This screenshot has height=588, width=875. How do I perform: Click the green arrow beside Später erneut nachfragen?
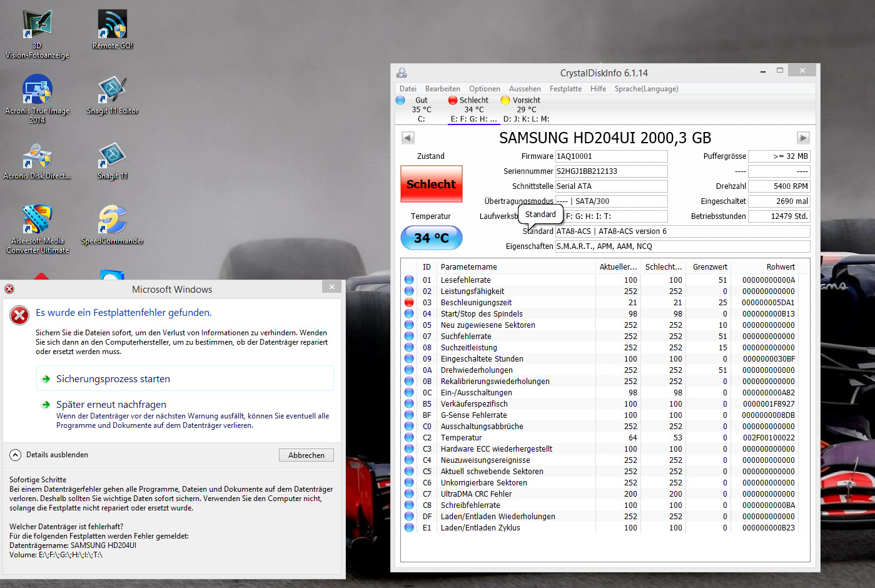click(46, 405)
